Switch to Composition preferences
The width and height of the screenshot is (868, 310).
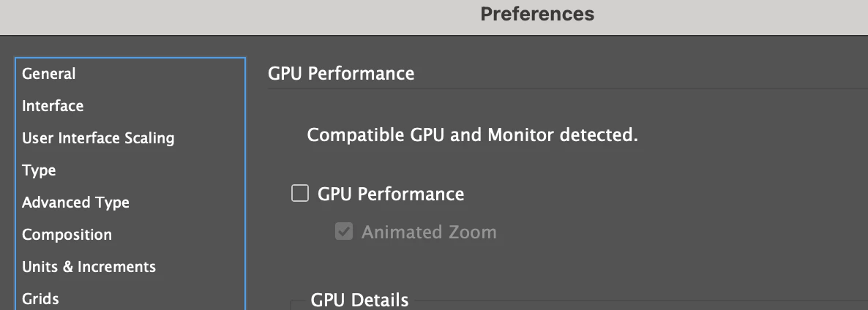click(67, 235)
